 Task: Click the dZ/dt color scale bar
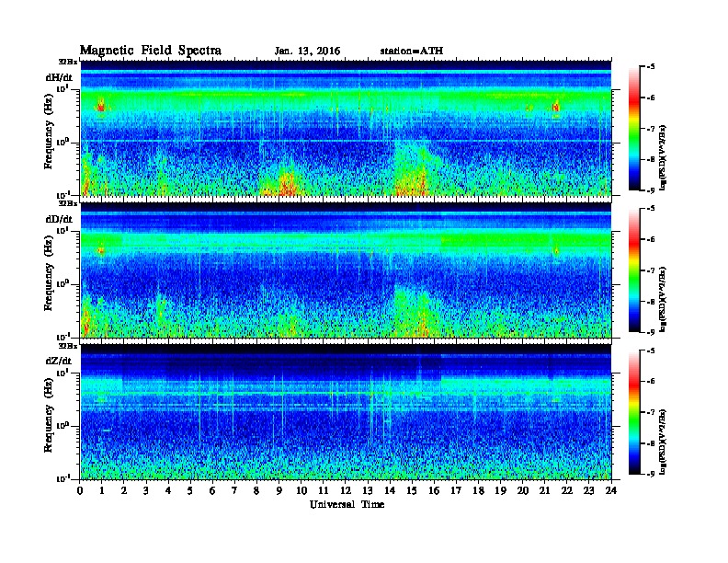[634, 412]
